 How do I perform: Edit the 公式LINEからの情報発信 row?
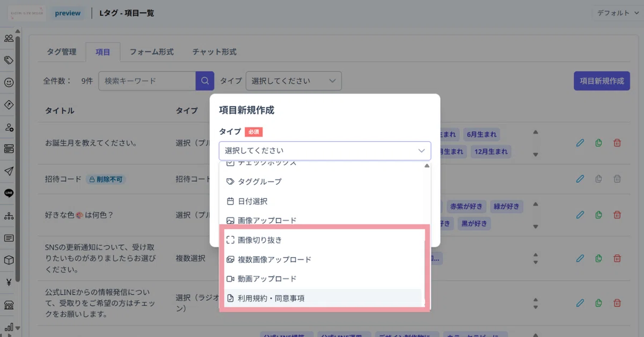pos(580,303)
